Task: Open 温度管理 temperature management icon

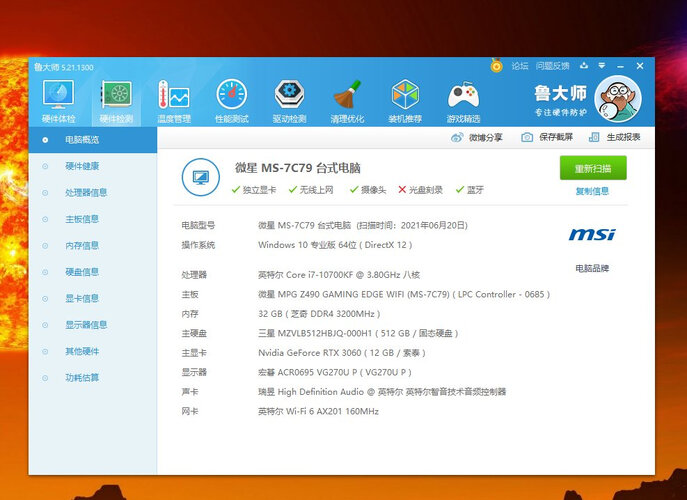Action: (x=174, y=101)
